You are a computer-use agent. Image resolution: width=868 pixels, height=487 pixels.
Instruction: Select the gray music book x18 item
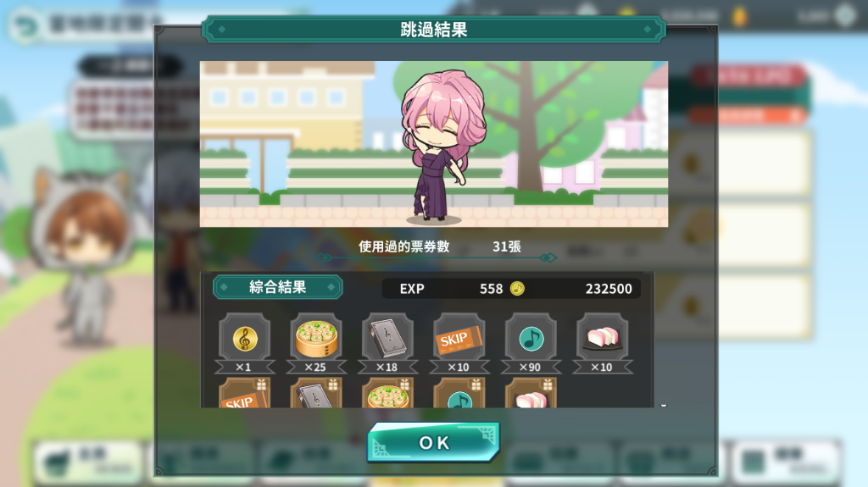387,343
